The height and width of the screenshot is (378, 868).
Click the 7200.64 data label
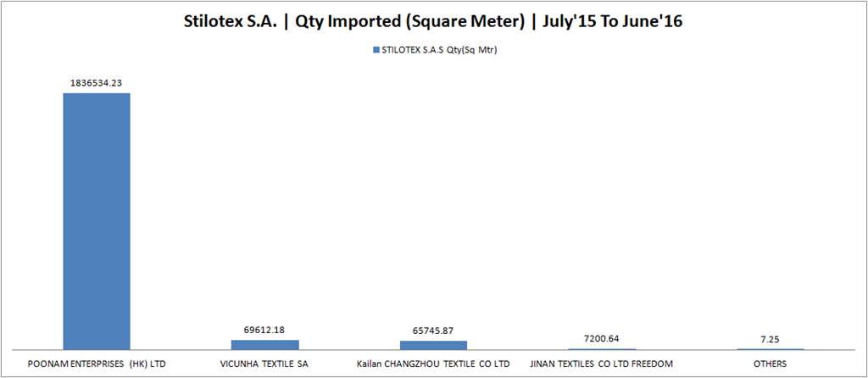[x=603, y=337]
